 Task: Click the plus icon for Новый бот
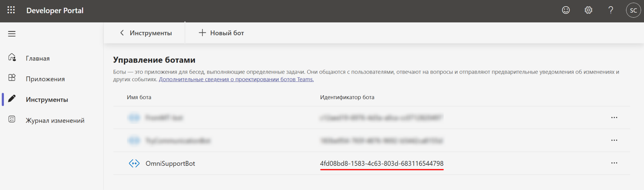pos(202,32)
